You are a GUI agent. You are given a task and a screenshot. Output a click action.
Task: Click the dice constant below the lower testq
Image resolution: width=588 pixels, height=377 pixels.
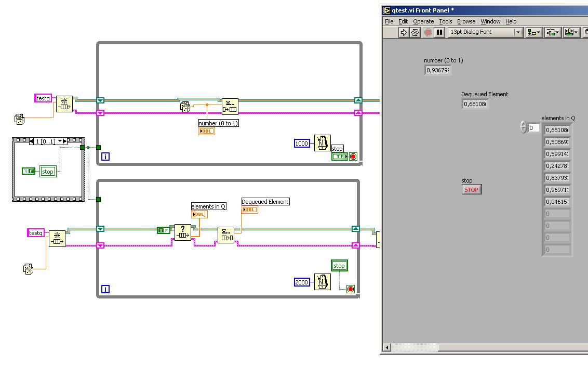(x=28, y=269)
